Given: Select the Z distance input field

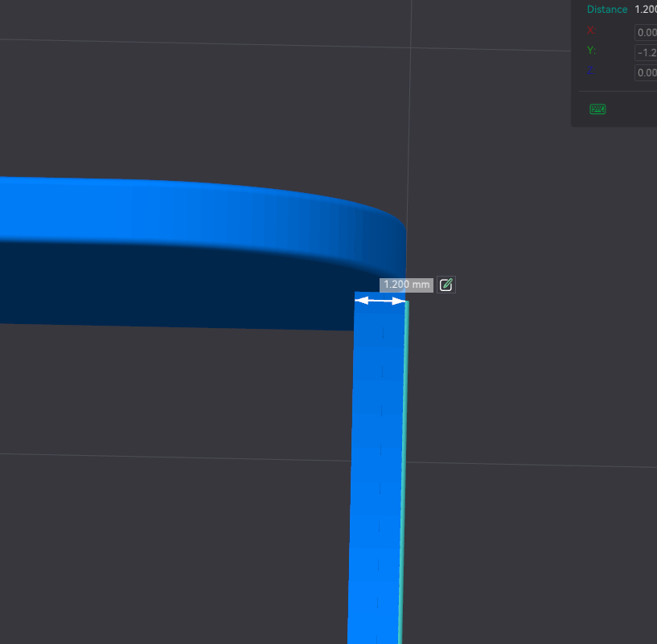Looking at the screenshot, I should coord(646,72).
